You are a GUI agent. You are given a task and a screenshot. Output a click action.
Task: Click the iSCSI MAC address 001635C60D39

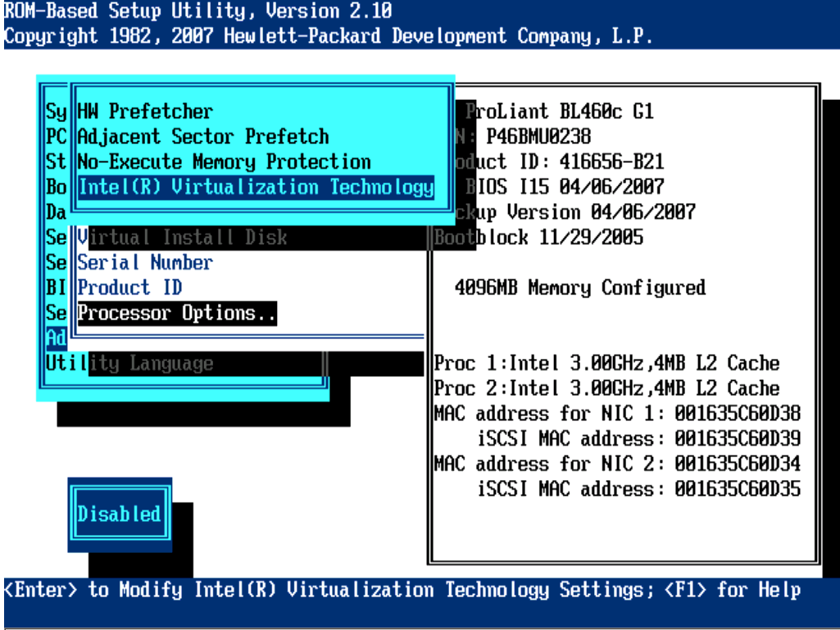(738, 439)
